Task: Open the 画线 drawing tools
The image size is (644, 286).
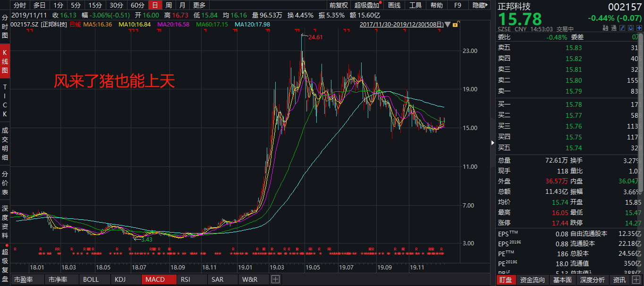Action: click(394, 5)
